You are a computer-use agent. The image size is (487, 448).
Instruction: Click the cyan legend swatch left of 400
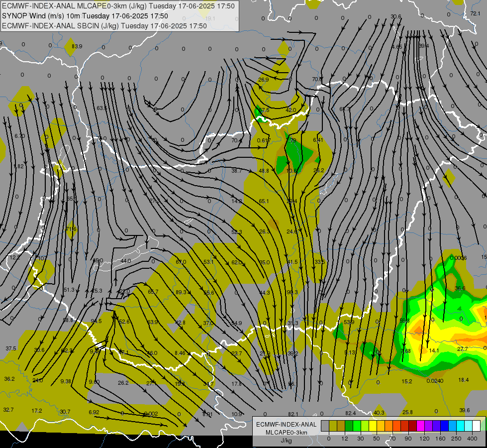461,426
